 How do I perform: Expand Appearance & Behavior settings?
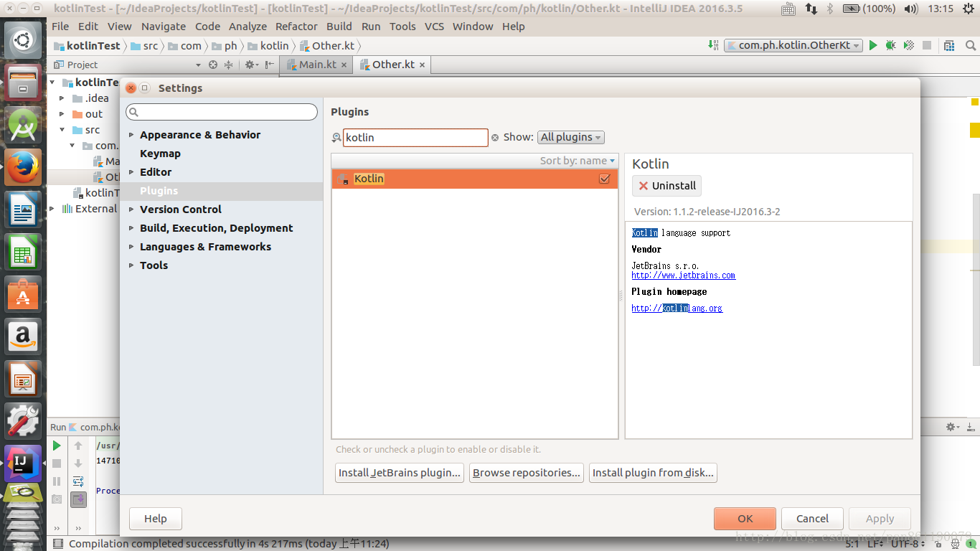pyautogui.click(x=131, y=135)
